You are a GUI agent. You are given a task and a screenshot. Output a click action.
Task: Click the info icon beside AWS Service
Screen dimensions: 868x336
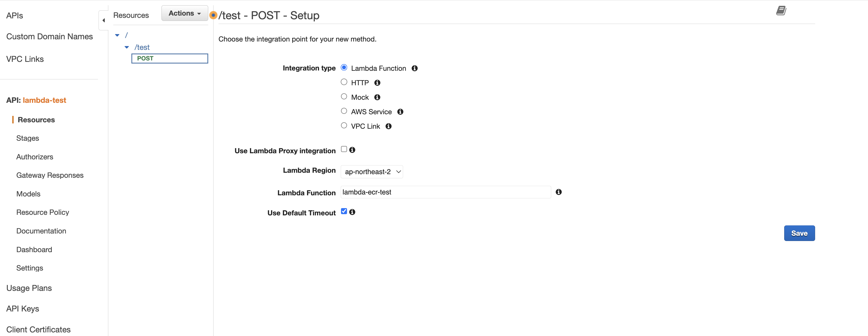coord(400,112)
